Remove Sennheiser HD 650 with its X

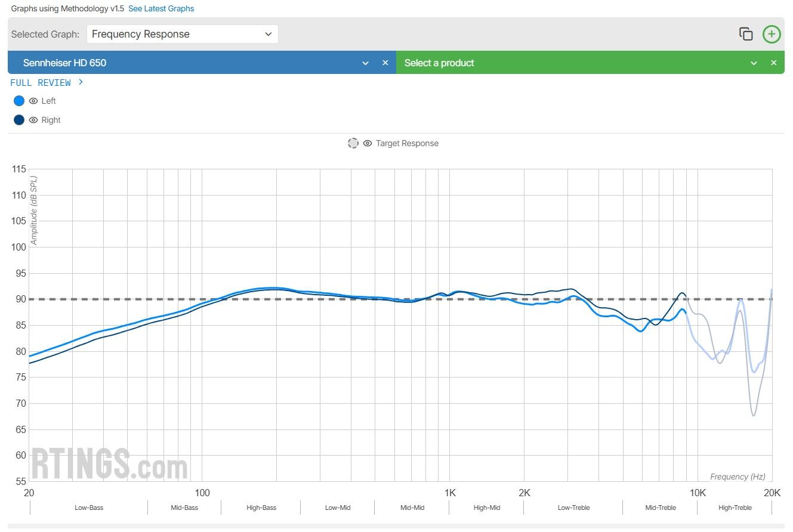[x=385, y=63]
